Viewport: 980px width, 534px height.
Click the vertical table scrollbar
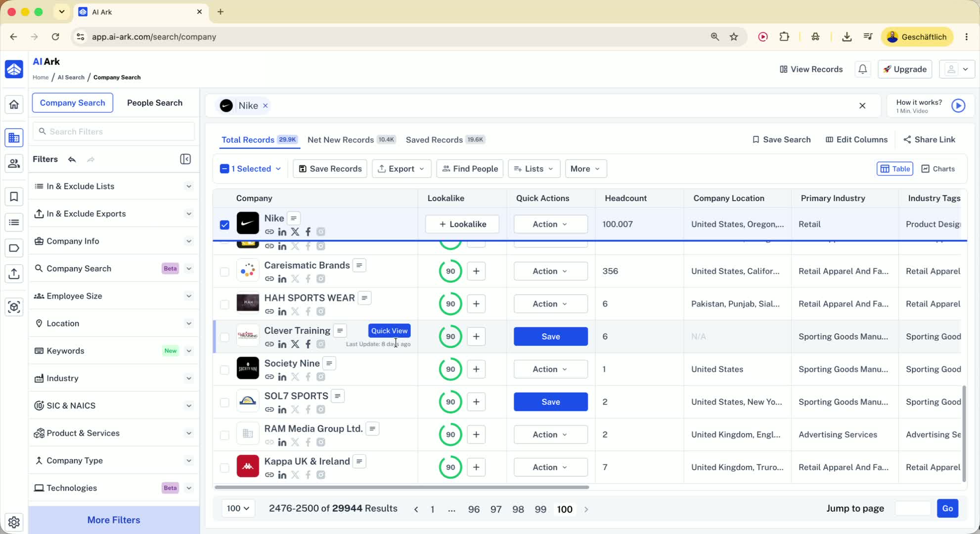[x=964, y=434]
